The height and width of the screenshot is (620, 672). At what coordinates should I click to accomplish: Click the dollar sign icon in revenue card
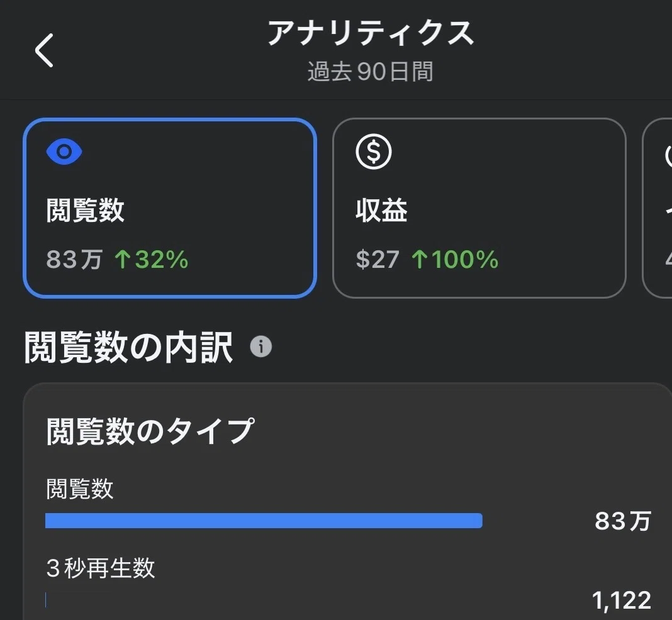pos(374,152)
